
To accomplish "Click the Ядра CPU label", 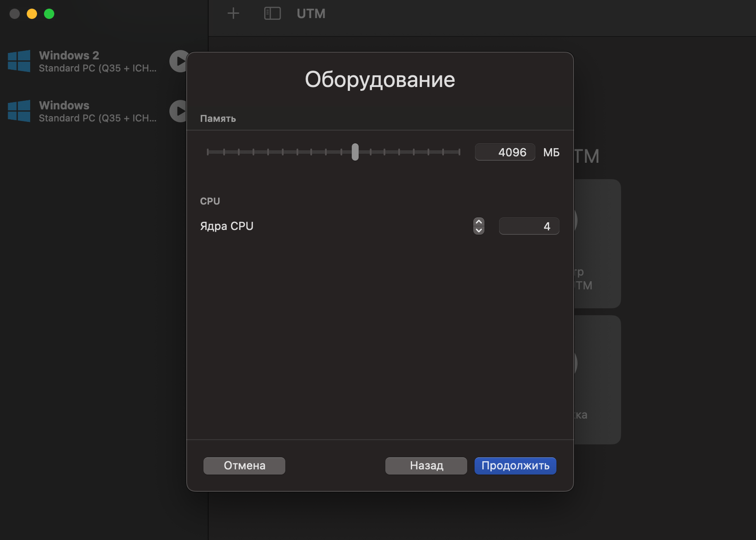I will [227, 226].
